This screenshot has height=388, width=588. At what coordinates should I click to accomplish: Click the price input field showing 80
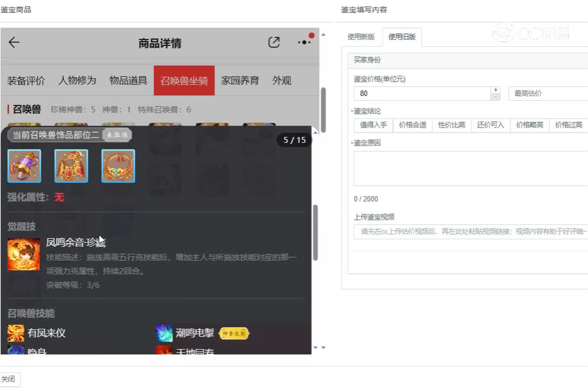(x=421, y=93)
